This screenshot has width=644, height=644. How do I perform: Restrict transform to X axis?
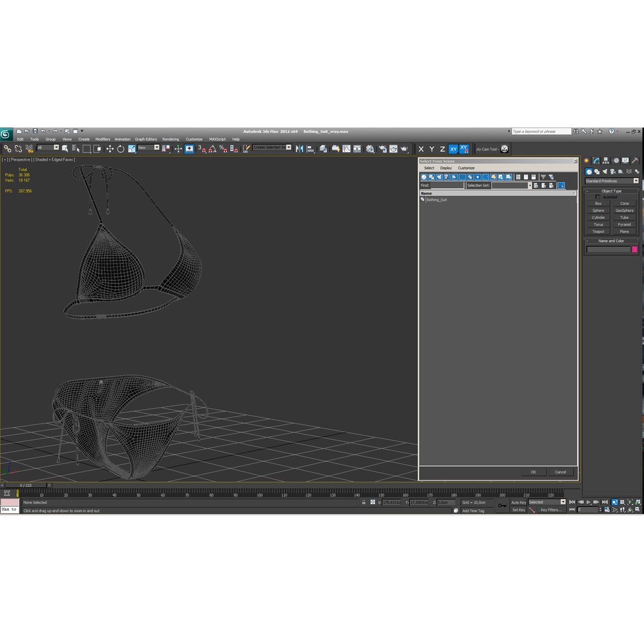421,149
